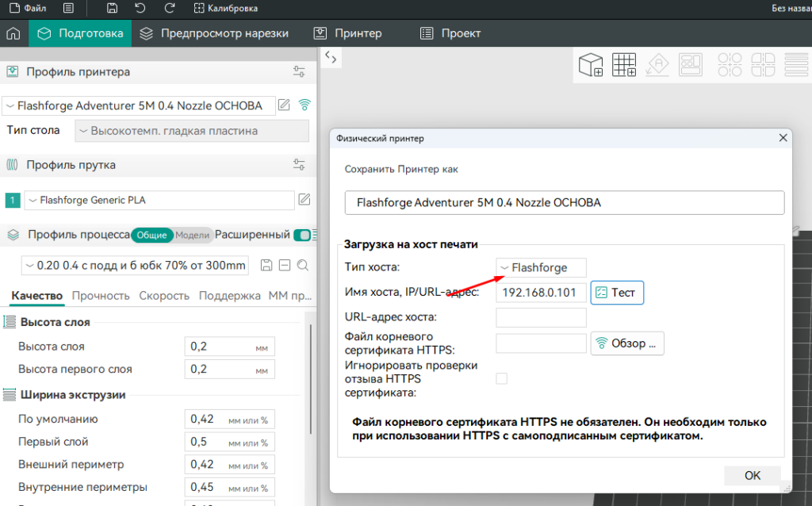Click the filament 1 color swatch
This screenshot has width=812, height=506.
tap(13, 201)
